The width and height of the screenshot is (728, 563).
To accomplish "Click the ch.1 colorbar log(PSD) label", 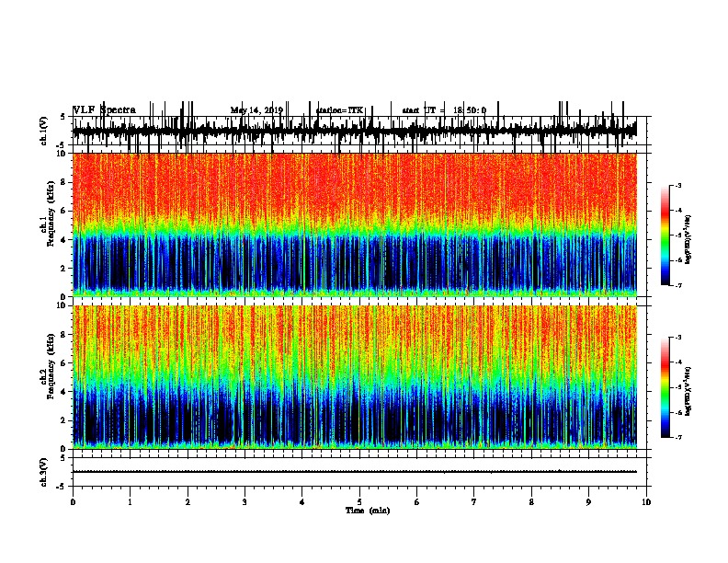I will [x=688, y=240].
